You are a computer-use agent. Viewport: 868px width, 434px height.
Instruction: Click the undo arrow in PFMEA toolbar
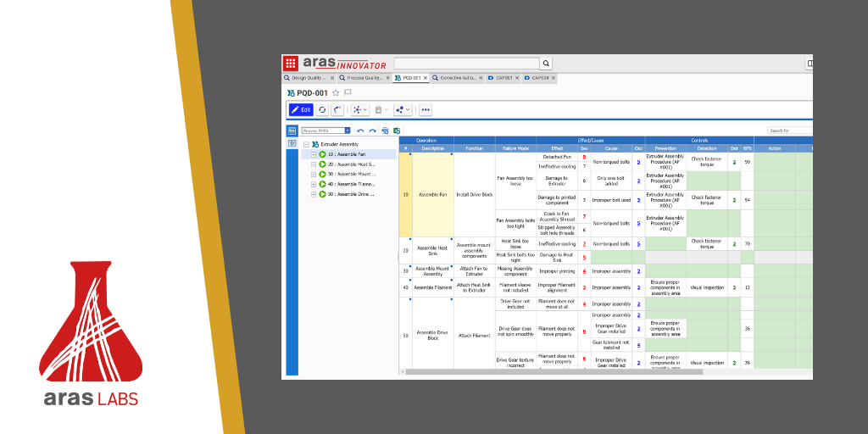[x=360, y=131]
